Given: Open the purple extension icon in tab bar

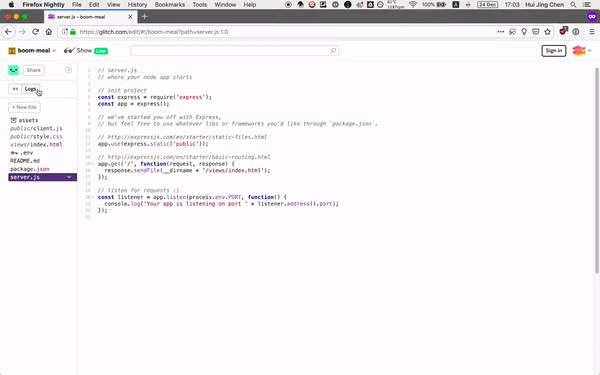Looking at the screenshot, I should (592, 16).
